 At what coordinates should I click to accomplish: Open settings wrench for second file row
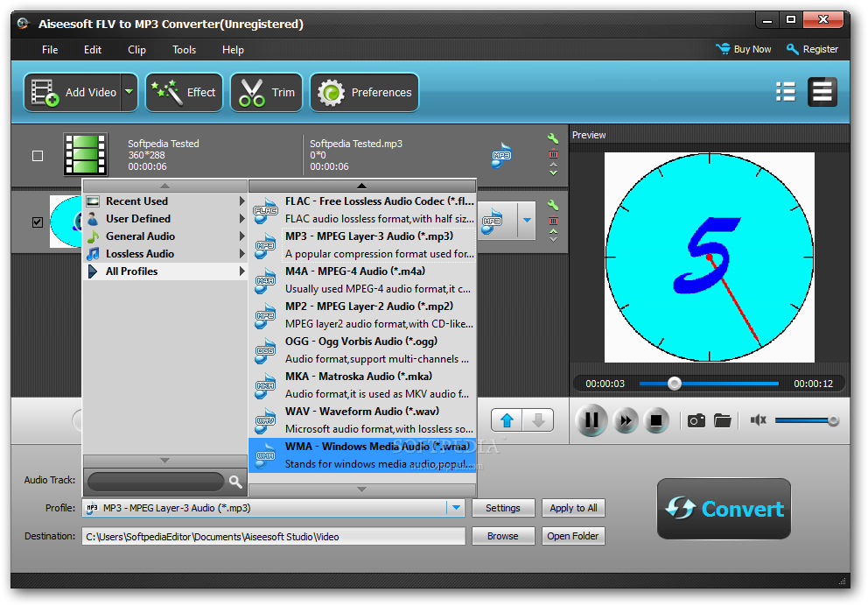[552, 205]
